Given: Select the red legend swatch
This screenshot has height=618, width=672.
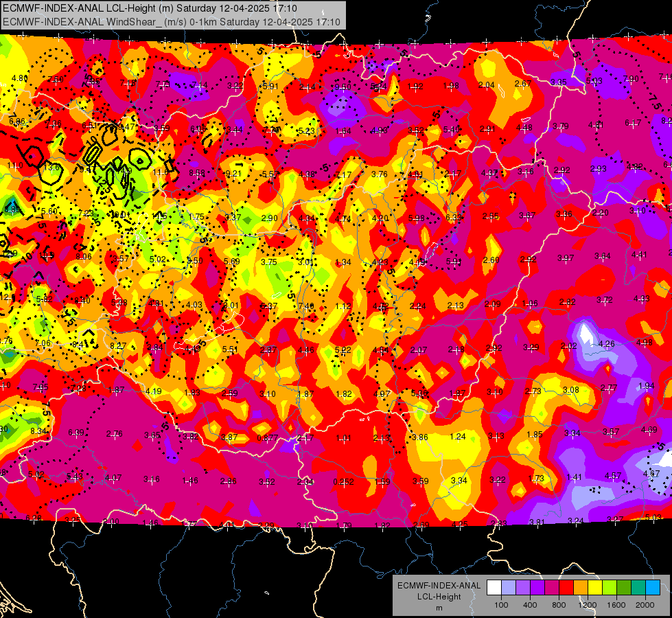Looking at the screenshot, I should coord(566,588).
